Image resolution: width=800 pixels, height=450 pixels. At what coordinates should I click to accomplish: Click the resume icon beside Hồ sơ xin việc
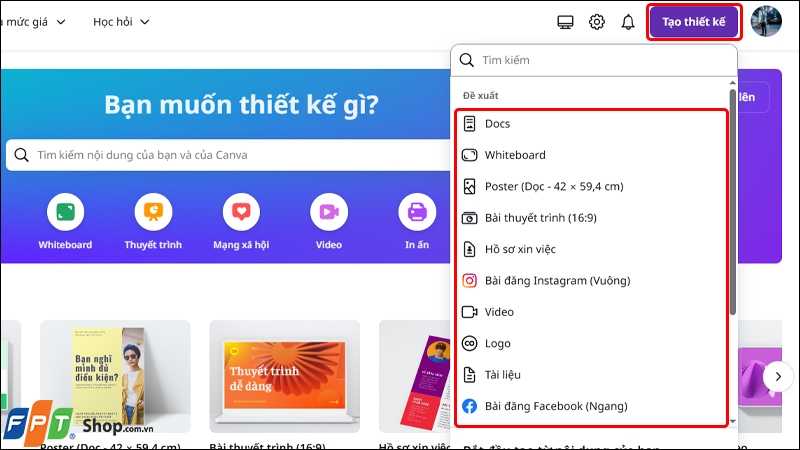[469, 249]
